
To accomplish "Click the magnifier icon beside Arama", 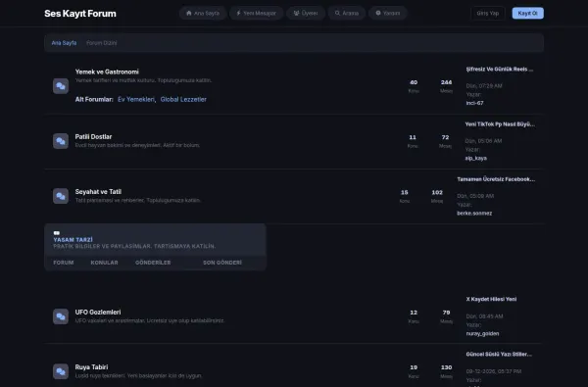I will 337,13.
